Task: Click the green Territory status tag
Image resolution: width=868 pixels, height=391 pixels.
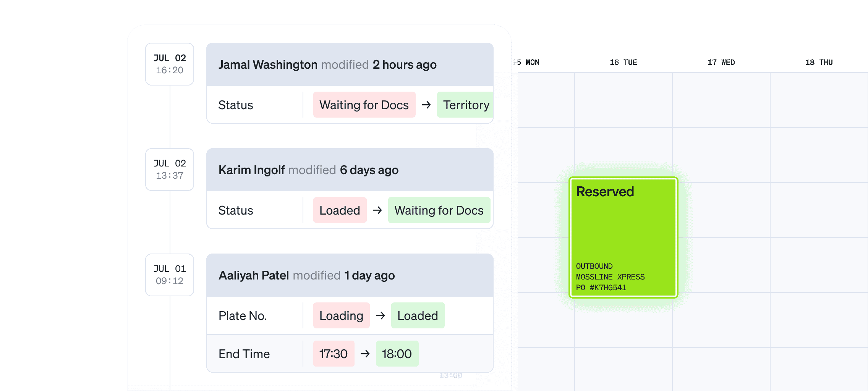Action: [x=465, y=105]
